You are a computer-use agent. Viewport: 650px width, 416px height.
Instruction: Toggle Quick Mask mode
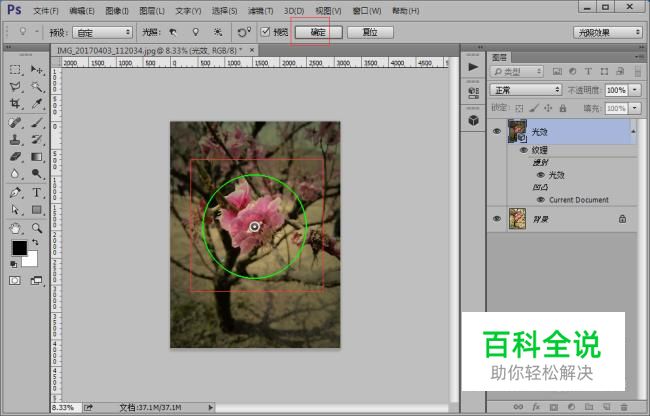coord(15,281)
